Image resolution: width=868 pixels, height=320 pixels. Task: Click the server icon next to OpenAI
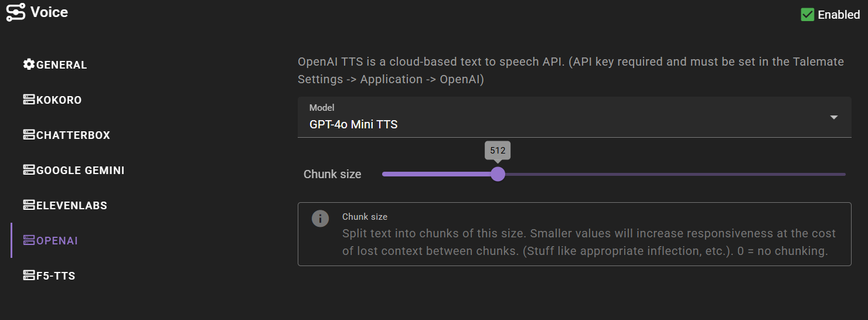click(29, 240)
